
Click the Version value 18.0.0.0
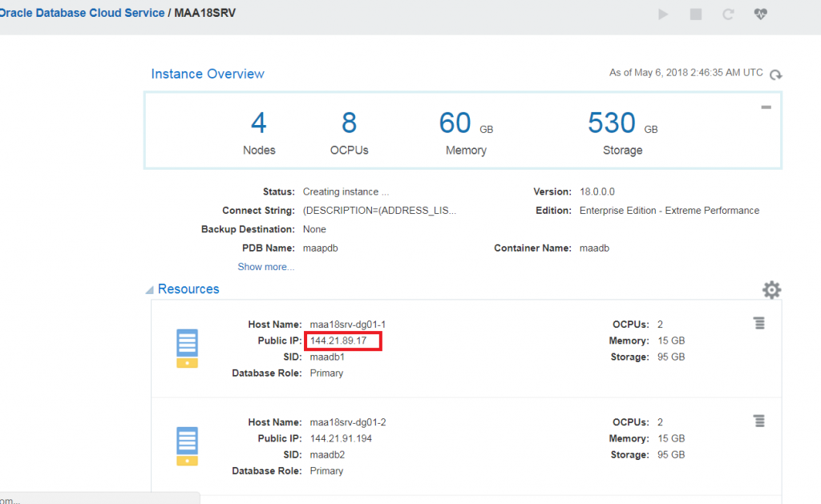coord(597,192)
